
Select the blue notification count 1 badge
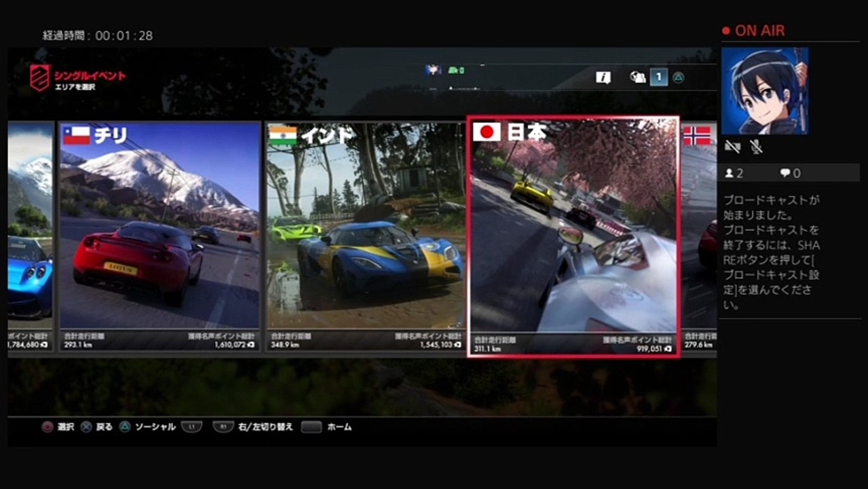658,77
